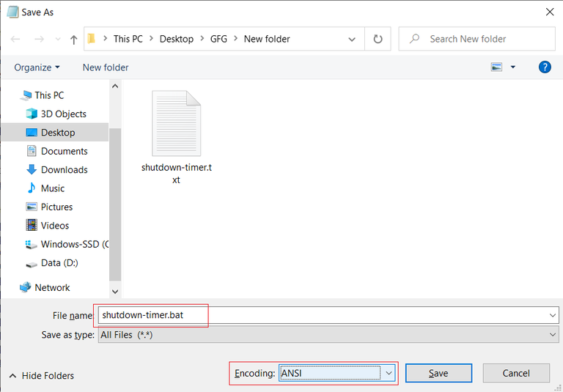Select Desktop in the address path
Image resolution: width=563 pixels, height=392 pixels.
pyautogui.click(x=176, y=39)
